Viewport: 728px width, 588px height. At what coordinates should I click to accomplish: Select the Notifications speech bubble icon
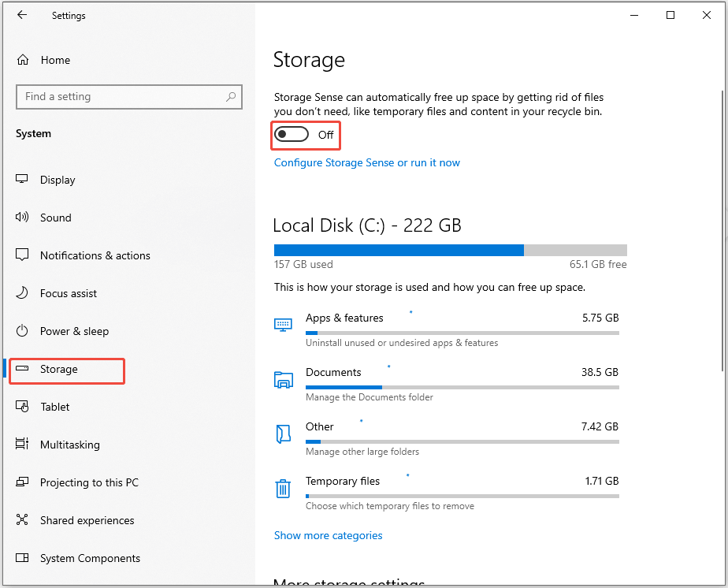pos(22,255)
